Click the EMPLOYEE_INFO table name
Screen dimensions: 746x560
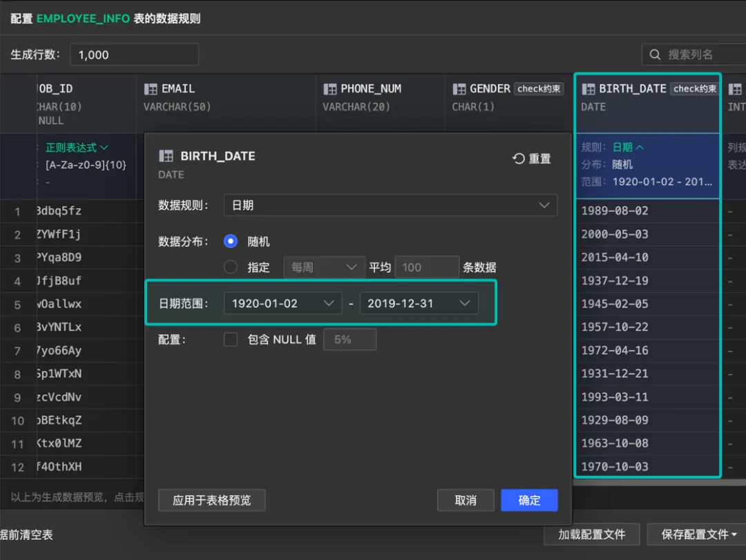point(84,19)
